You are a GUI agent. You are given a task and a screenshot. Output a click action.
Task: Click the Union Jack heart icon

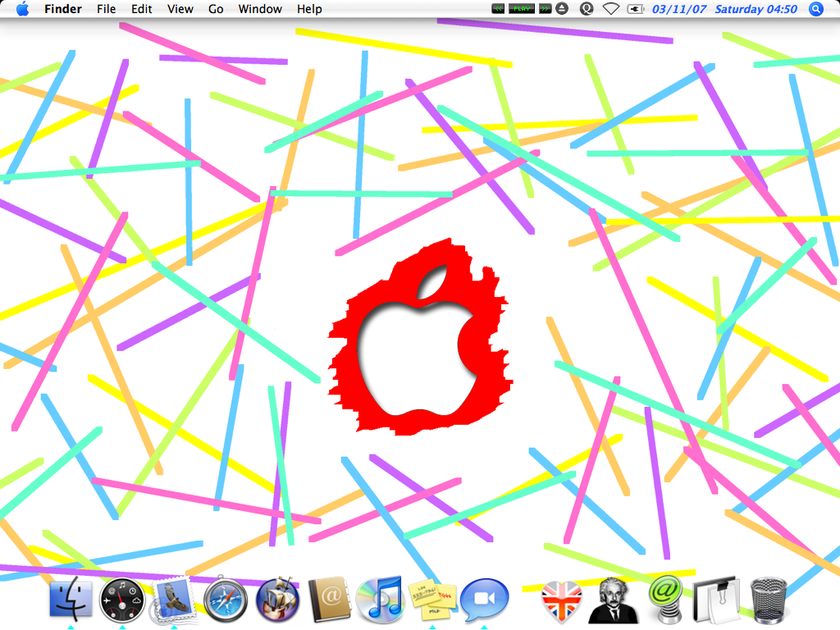pyautogui.click(x=561, y=601)
